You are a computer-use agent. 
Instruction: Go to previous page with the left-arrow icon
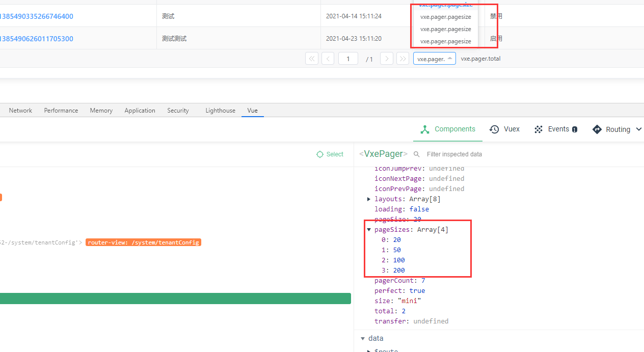328,58
